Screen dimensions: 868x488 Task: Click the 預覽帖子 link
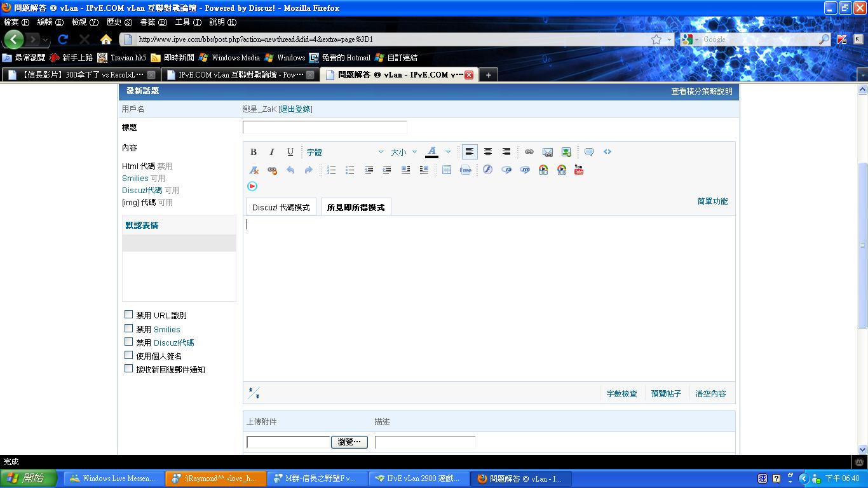pos(666,394)
